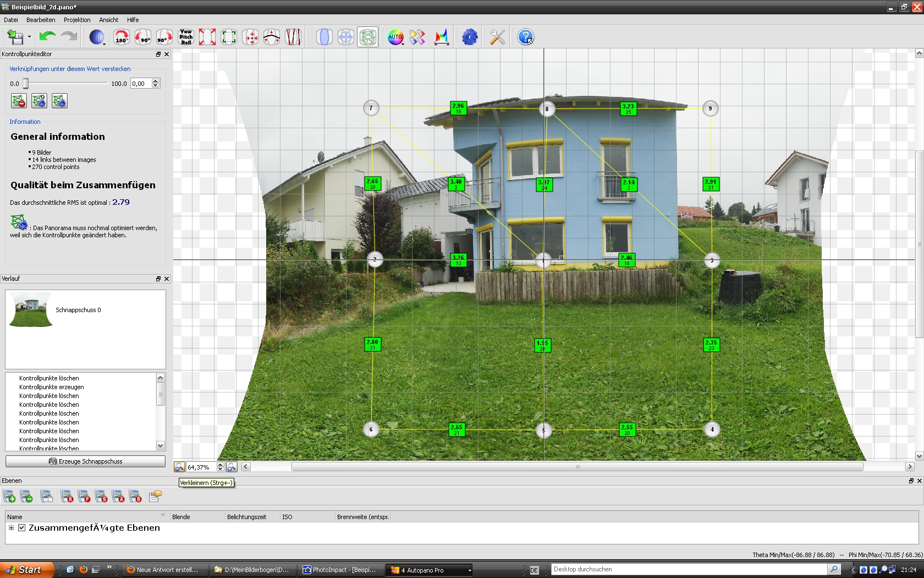Click the AUTO color correction icon
The image size is (924, 578).
click(395, 37)
